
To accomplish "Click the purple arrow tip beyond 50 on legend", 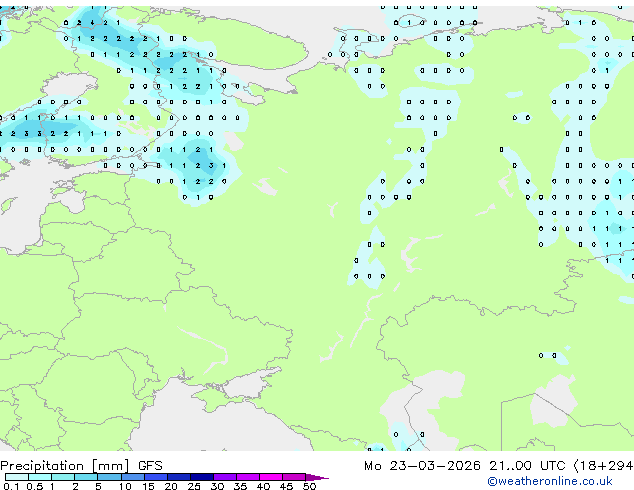I will click(317, 477).
